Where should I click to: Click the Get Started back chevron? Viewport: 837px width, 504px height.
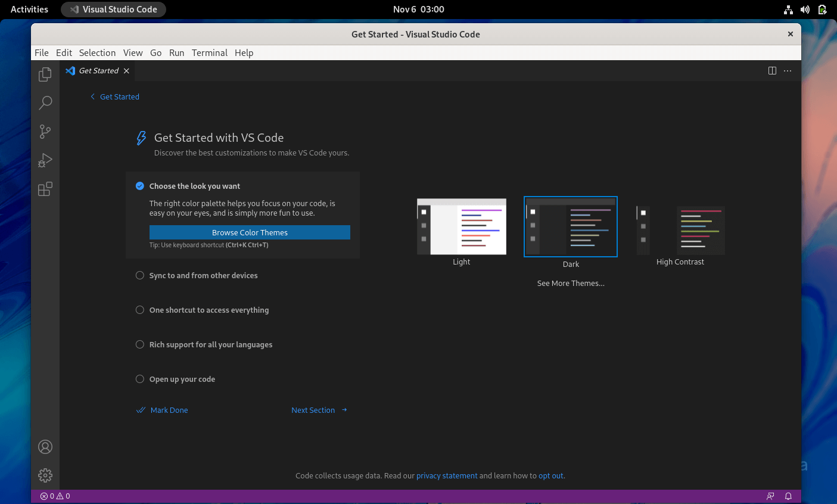pyautogui.click(x=92, y=96)
